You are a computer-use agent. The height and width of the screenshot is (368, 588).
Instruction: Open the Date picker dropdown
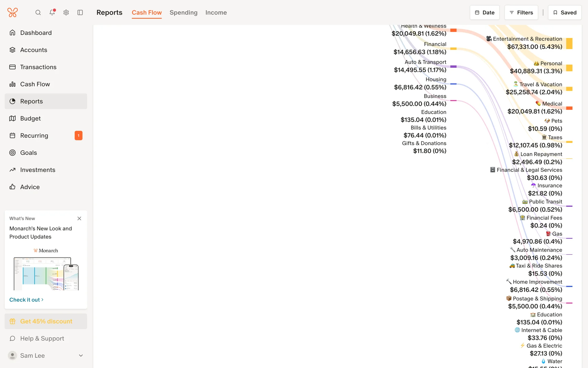pos(484,13)
